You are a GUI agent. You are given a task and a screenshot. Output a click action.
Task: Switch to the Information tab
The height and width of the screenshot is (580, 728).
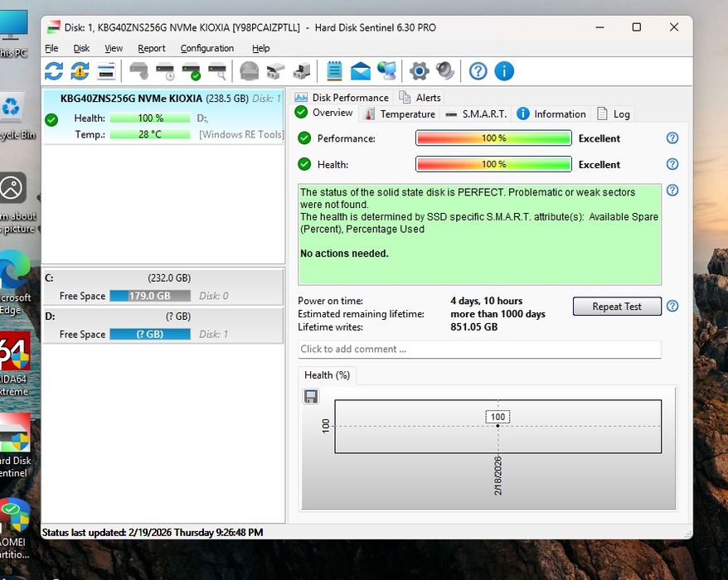pos(551,114)
